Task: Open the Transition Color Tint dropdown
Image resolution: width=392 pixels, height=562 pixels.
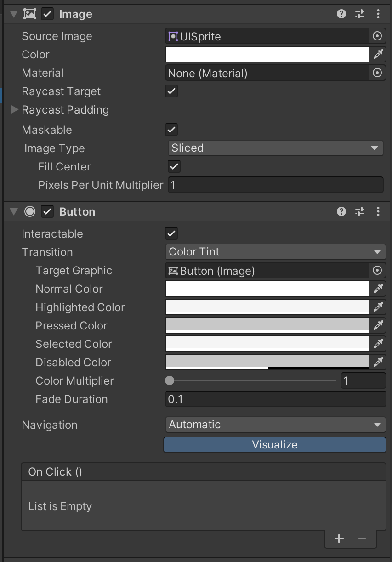Action: click(275, 252)
